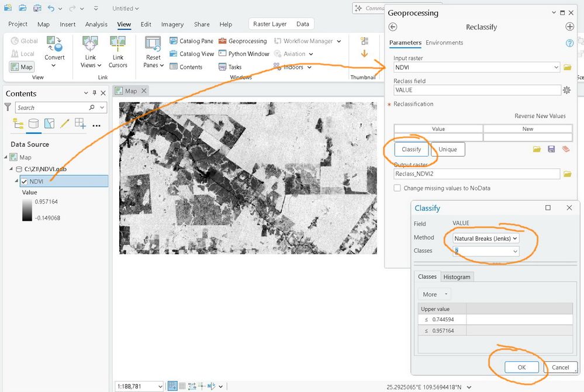Toggle the NDVI layer visibility checkbox
This screenshot has width=584, height=392.
[24, 182]
